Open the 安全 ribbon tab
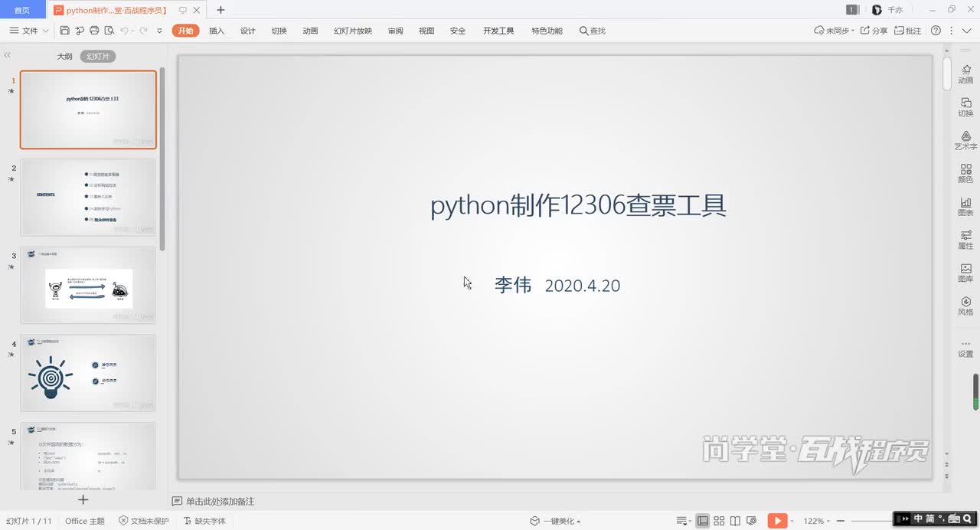This screenshot has width=980, height=530. (x=458, y=31)
